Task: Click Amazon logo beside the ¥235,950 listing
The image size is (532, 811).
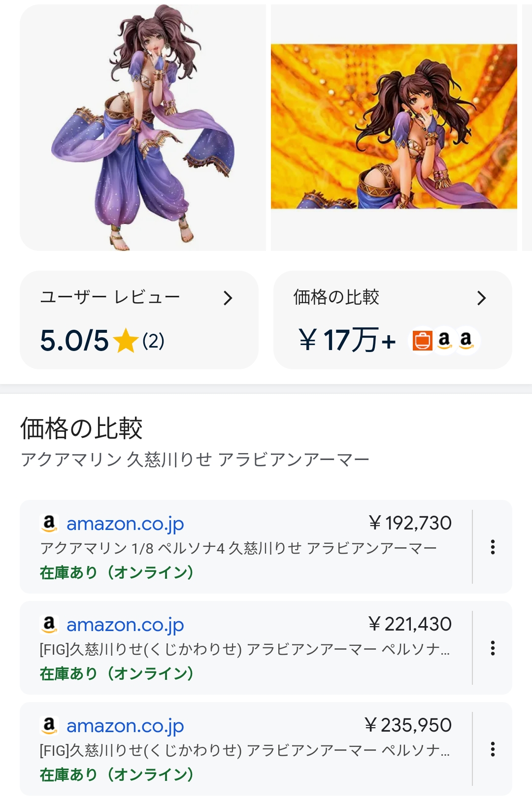Action: pyautogui.click(x=49, y=725)
